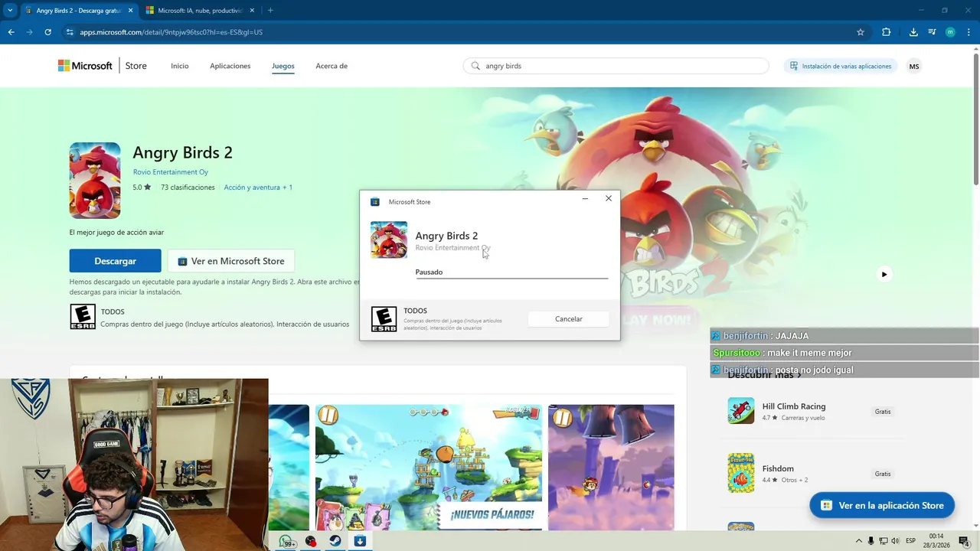The width and height of the screenshot is (980, 551).
Task: Click the Gratis button for Fishdom
Action: [x=883, y=474]
